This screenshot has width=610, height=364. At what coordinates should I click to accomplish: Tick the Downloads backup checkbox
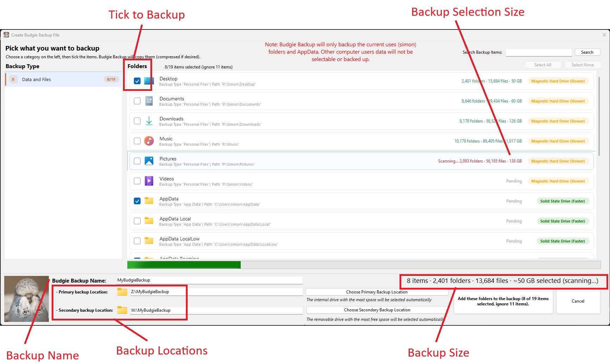click(137, 121)
